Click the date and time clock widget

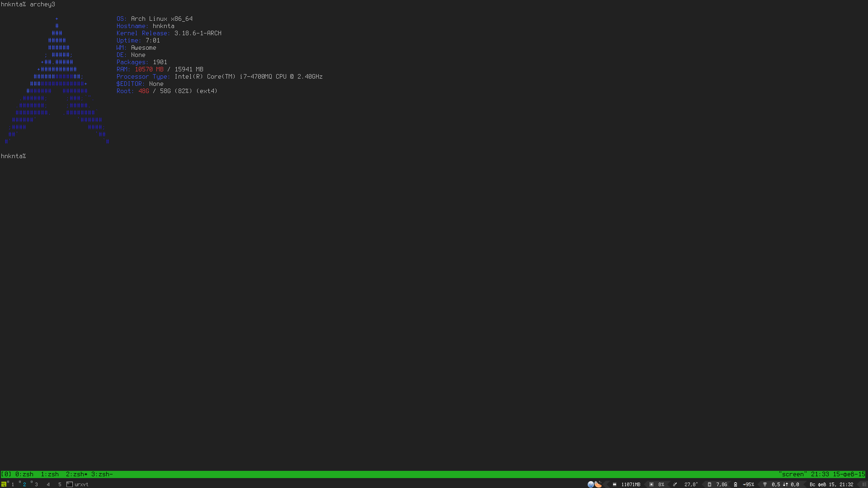(x=831, y=484)
